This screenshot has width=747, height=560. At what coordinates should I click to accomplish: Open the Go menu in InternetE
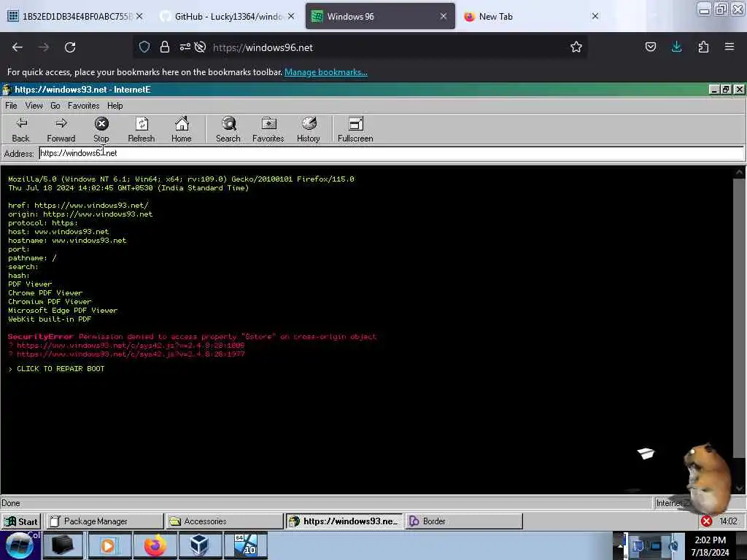coord(55,106)
